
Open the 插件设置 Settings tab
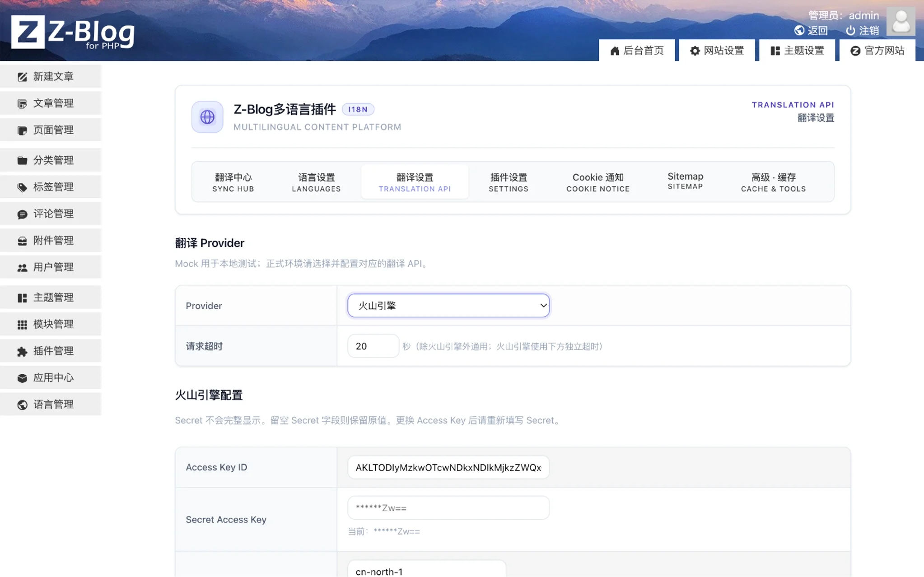pos(509,182)
